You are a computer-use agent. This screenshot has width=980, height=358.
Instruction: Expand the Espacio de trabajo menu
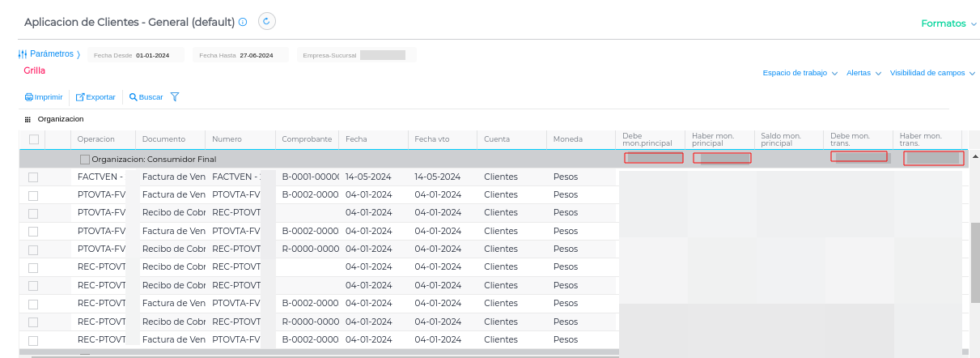(799, 73)
